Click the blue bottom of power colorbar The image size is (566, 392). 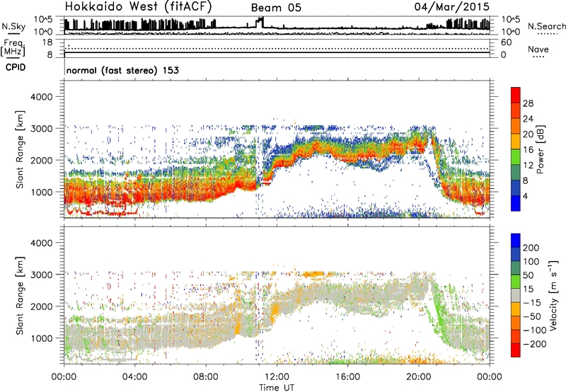(x=516, y=203)
